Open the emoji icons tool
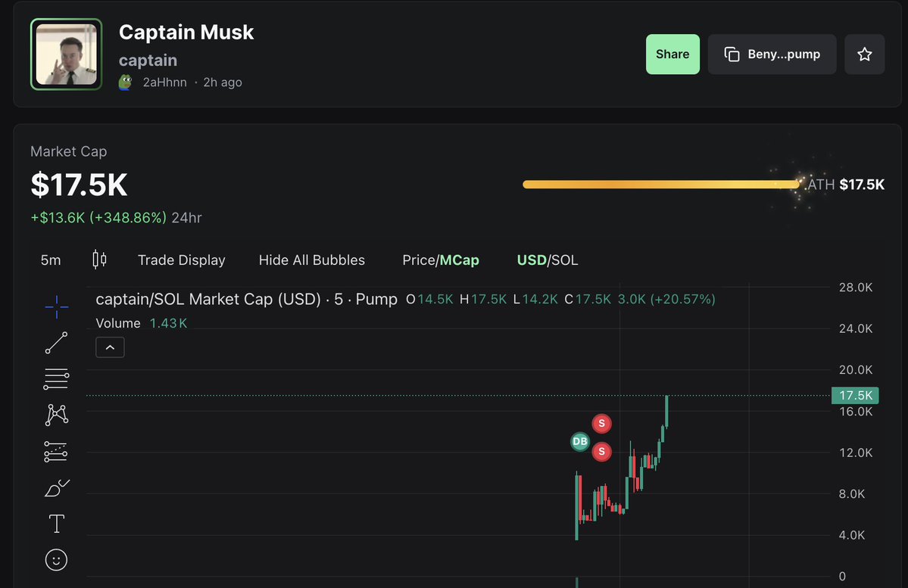The image size is (908, 588). (x=56, y=560)
